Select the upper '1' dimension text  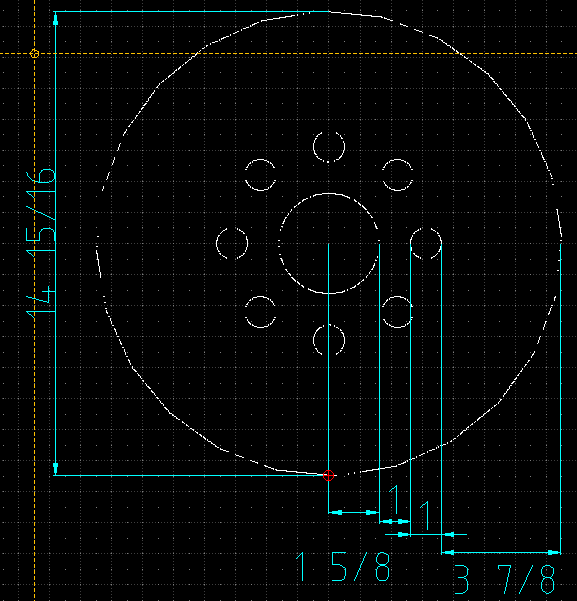click(395, 499)
